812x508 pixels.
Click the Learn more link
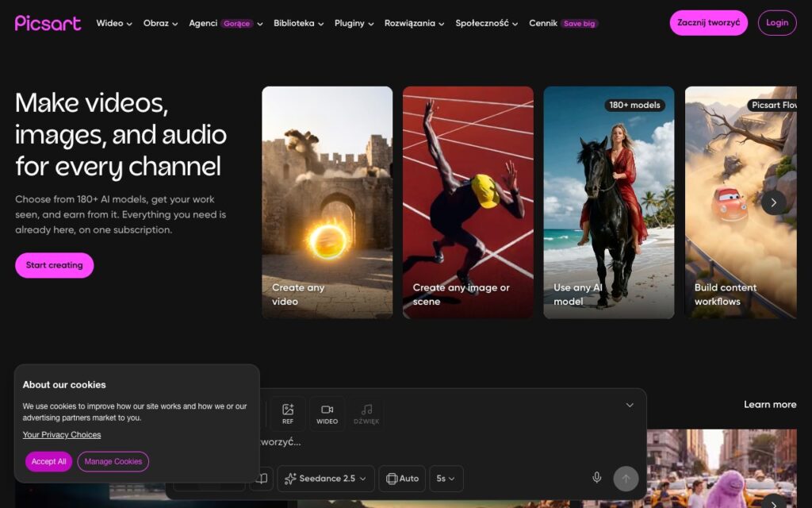click(770, 404)
